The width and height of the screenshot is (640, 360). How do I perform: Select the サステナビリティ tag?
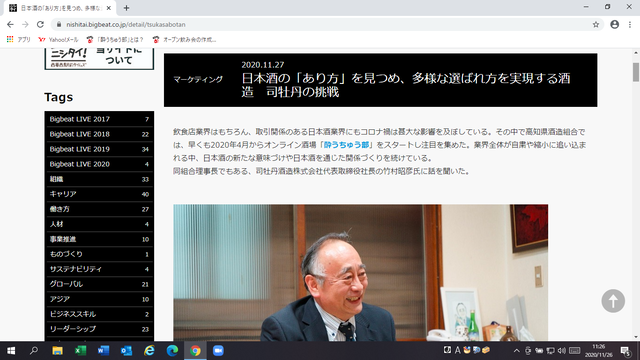(x=99, y=269)
